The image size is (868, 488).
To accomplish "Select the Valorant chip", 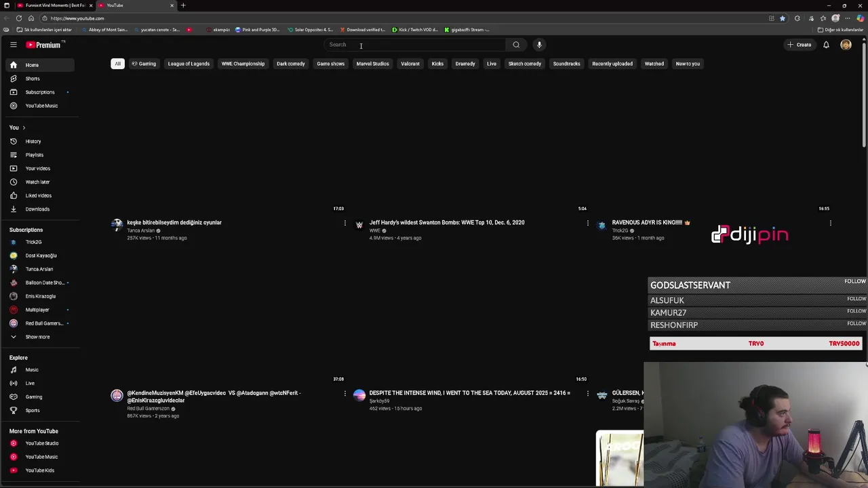I will pos(410,64).
